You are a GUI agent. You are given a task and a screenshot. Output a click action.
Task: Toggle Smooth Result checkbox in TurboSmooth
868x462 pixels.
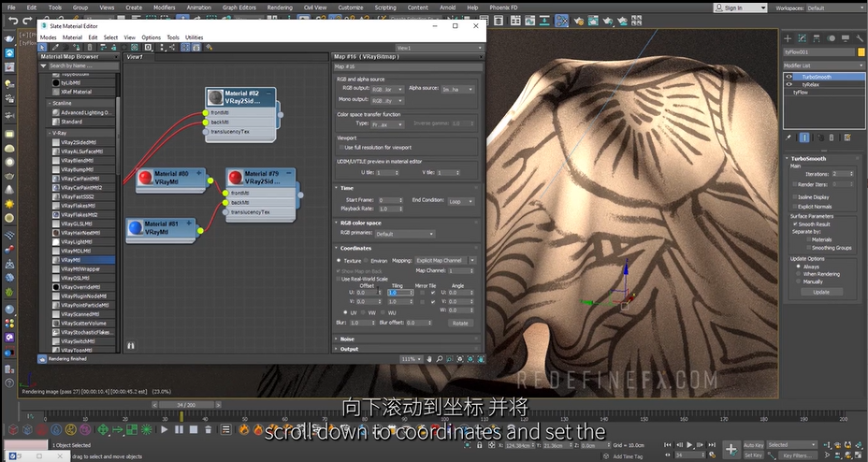coord(795,224)
